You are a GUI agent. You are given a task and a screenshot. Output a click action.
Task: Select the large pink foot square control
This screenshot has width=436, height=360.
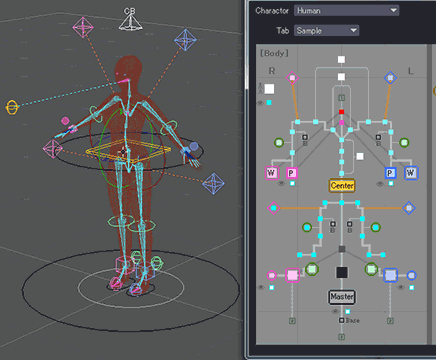coord(292,275)
